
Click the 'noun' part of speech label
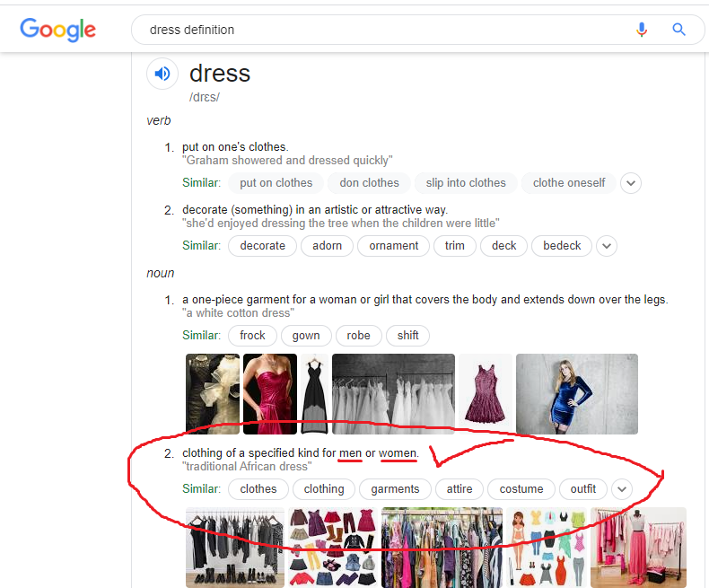pos(160,273)
